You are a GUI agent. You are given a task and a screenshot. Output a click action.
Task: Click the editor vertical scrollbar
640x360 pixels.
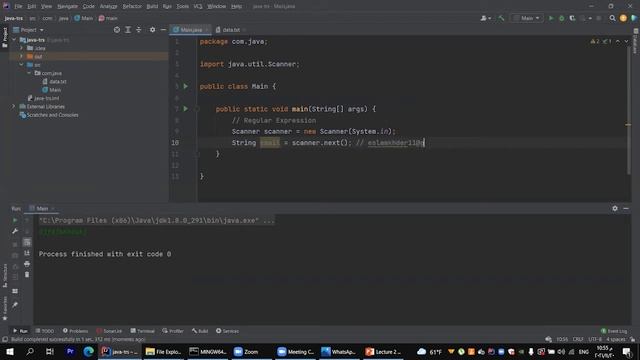(x=629, y=110)
